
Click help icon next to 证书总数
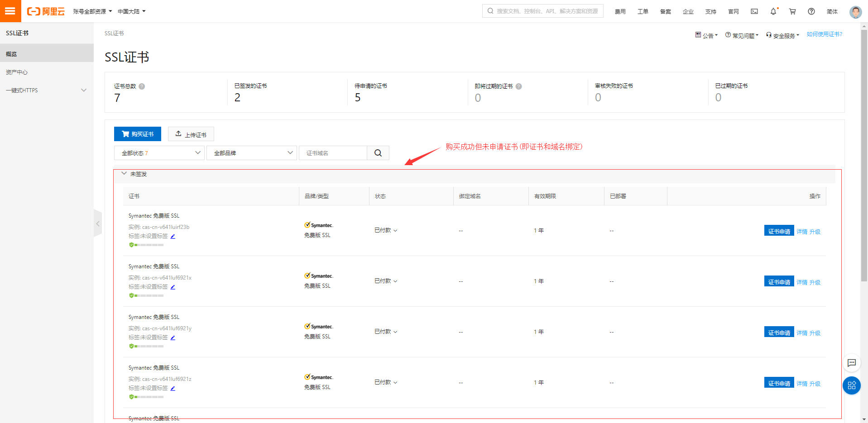coord(142,86)
